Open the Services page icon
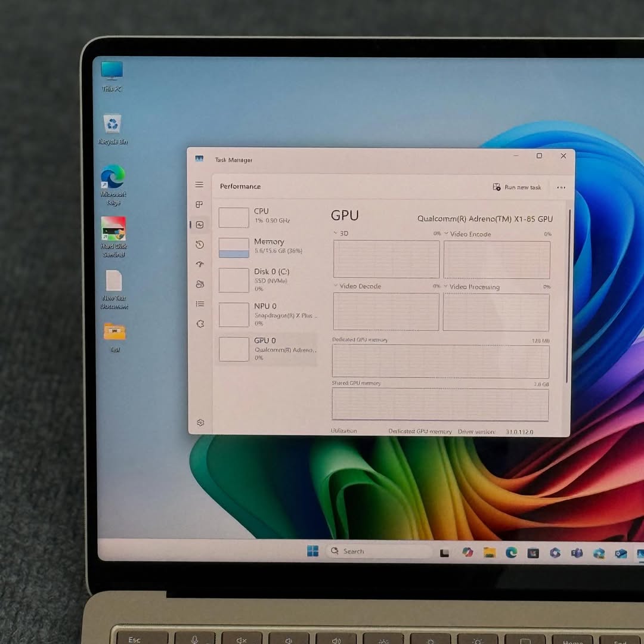The height and width of the screenshot is (644, 644). coord(200,324)
